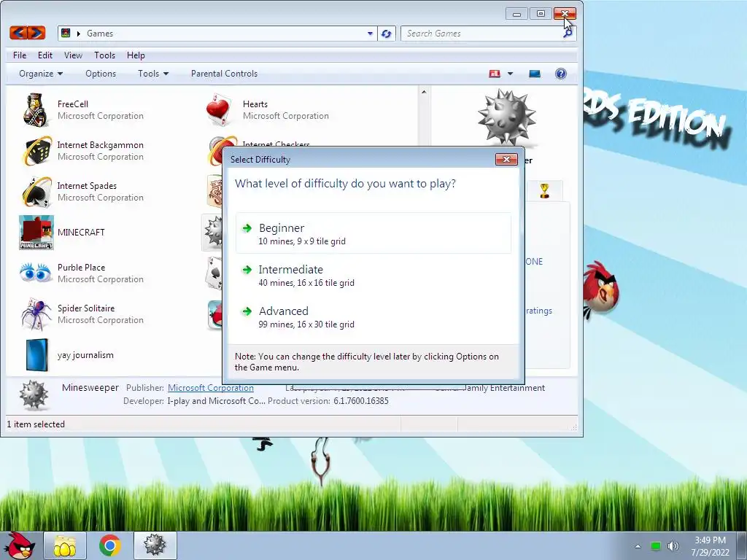Open the Microsoft Corporation publisher link
Viewport: 747px width, 560px height.
tap(211, 388)
